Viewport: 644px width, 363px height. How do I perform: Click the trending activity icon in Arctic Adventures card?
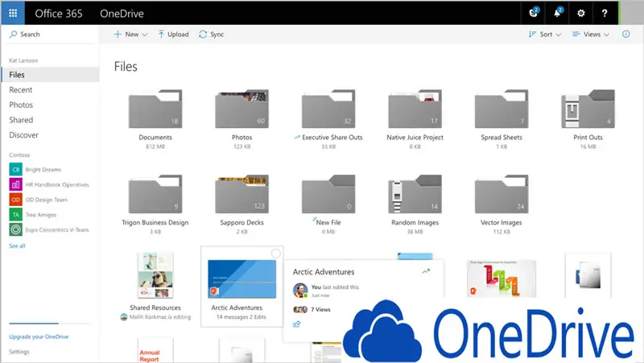click(426, 271)
